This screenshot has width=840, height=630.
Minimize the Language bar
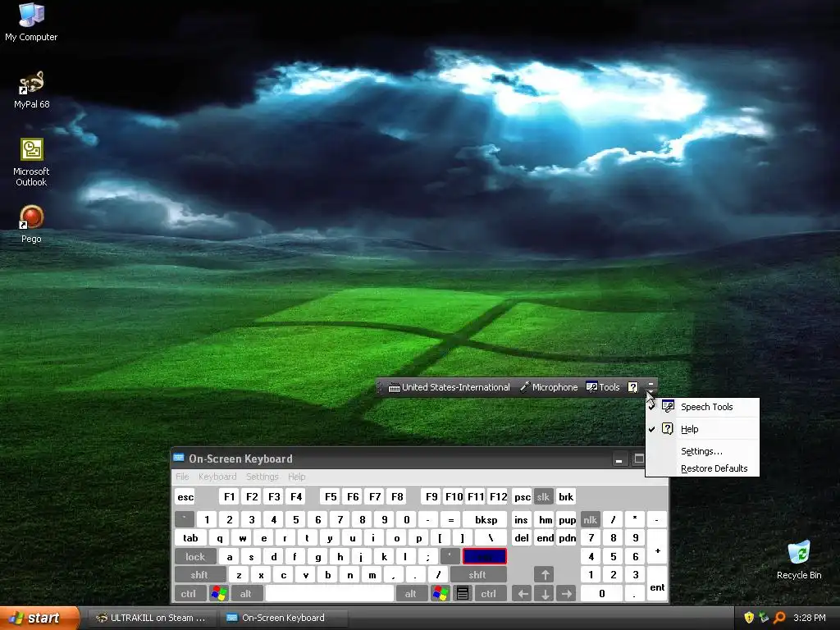coord(651,383)
